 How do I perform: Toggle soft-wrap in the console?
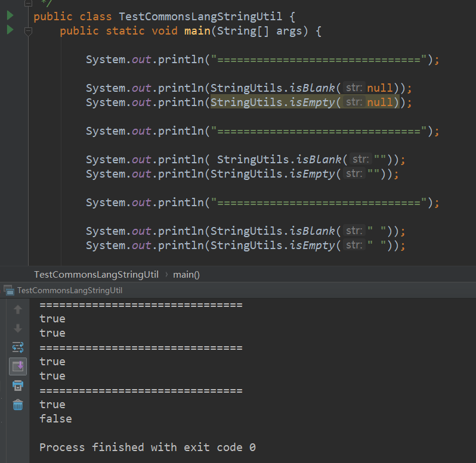(x=18, y=347)
